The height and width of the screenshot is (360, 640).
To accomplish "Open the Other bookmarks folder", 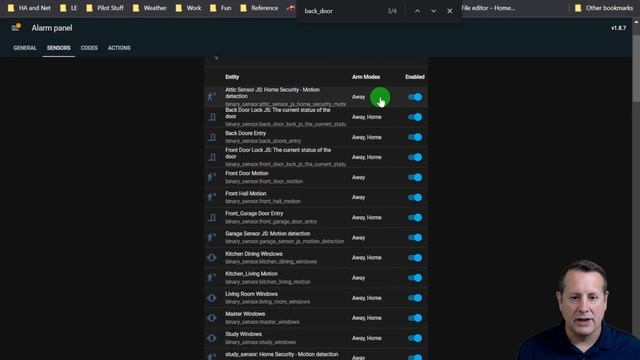I will pos(604,8).
